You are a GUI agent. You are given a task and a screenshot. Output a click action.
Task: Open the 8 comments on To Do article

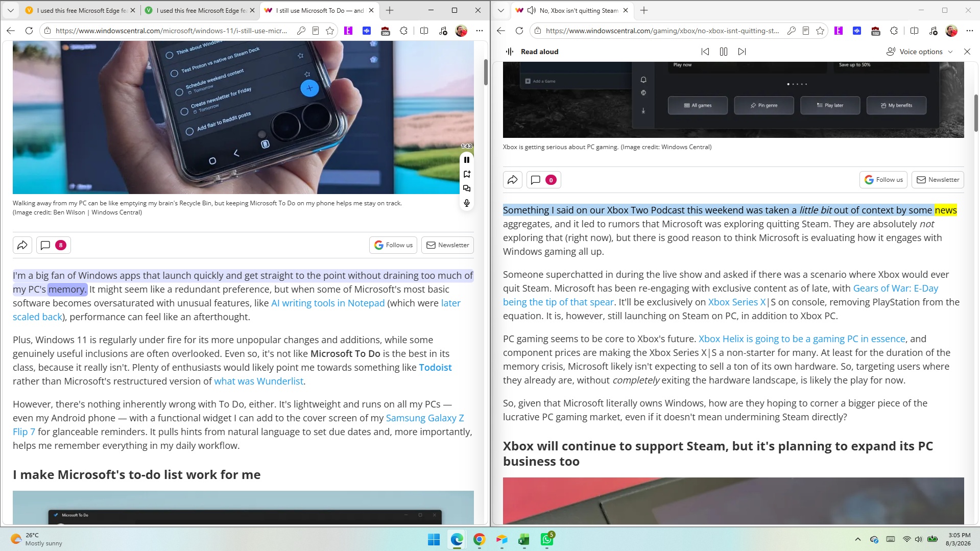click(x=53, y=245)
